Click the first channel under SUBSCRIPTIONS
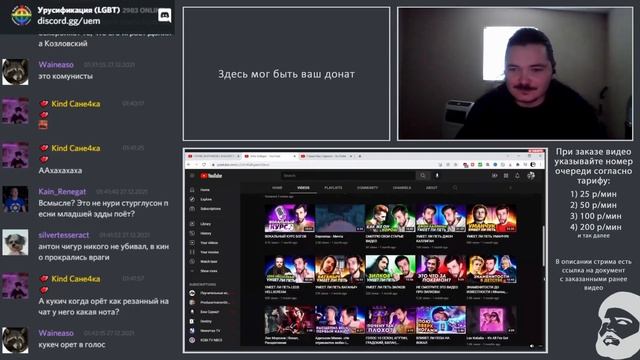 (x=209, y=293)
